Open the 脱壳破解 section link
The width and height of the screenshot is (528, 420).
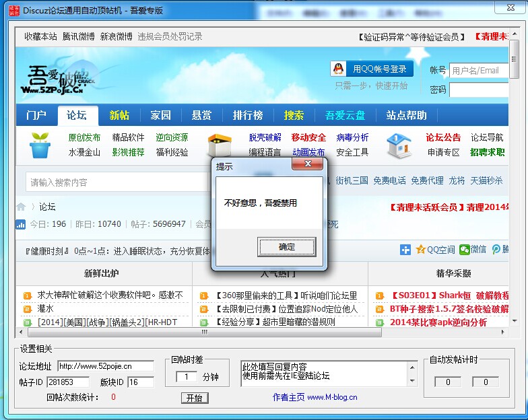click(x=265, y=137)
